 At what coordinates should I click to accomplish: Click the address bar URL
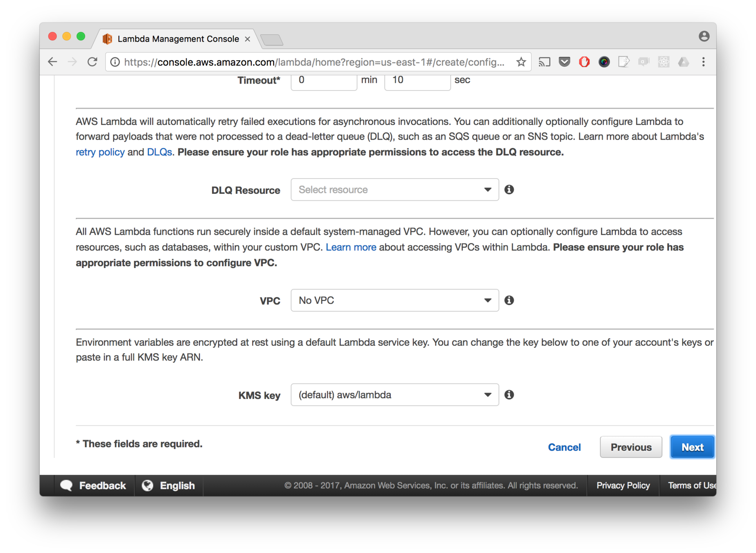click(x=314, y=62)
